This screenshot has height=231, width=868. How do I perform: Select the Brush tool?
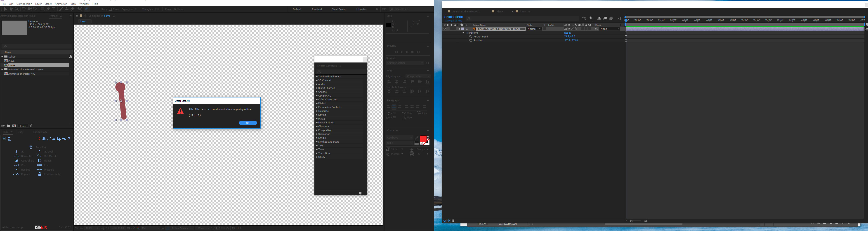(x=61, y=9)
